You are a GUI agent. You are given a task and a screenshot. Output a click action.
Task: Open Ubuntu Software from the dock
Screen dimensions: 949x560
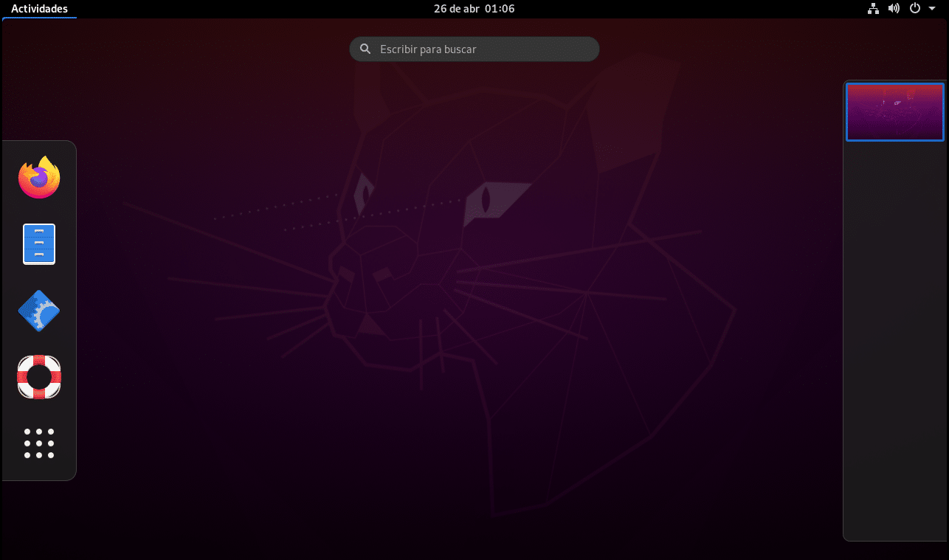[x=38, y=310]
